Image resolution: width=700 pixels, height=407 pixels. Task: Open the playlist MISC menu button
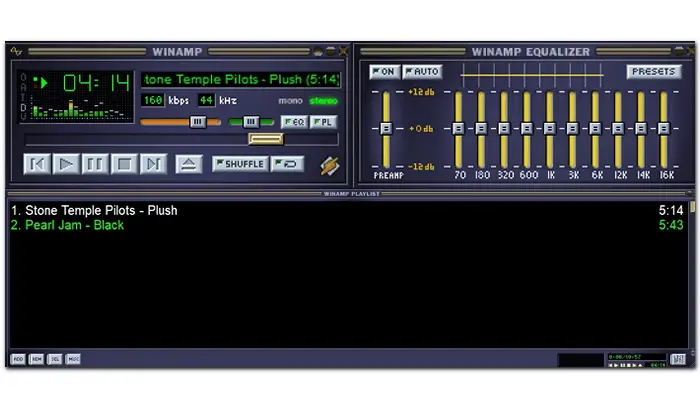click(74, 359)
